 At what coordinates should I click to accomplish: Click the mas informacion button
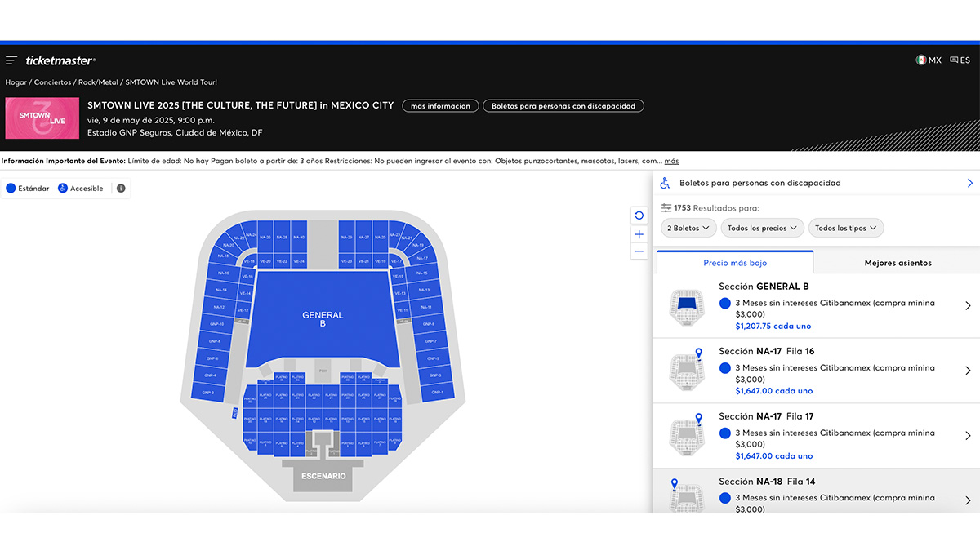[439, 106]
